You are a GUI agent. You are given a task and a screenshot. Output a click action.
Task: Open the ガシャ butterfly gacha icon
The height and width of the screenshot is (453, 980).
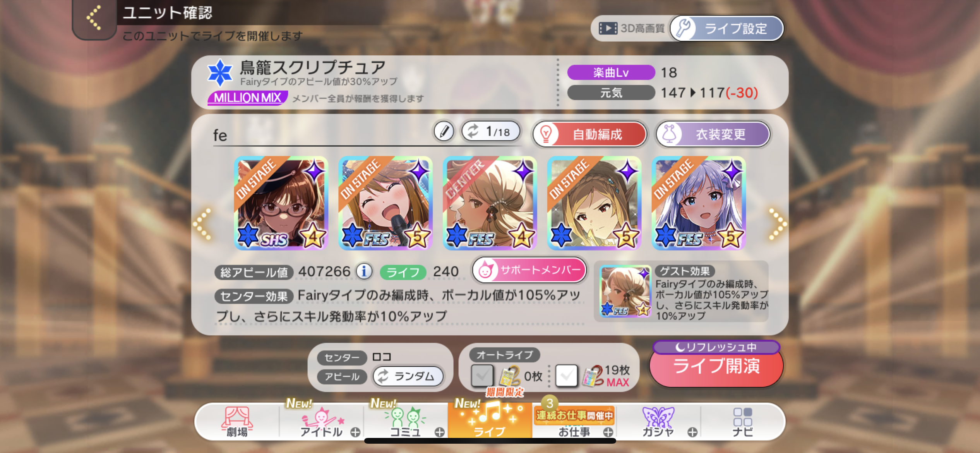pos(658,422)
